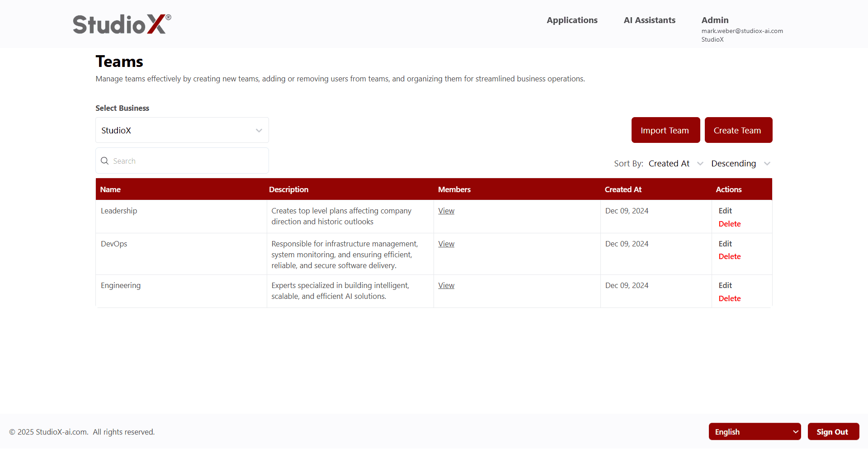This screenshot has height=449, width=868.
Task: Open the English language selector
Action: (x=754, y=432)
